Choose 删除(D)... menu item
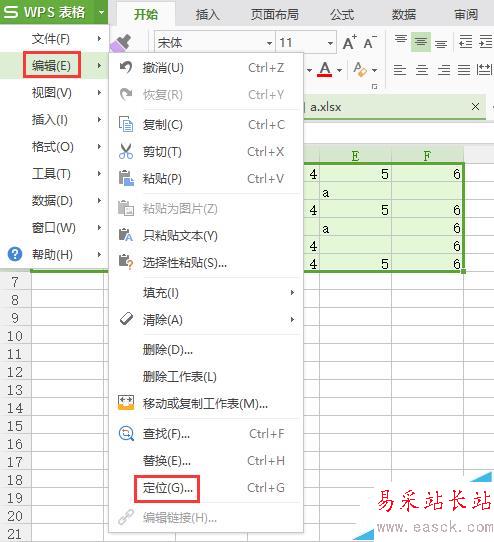Image resolution: width=494 pixels, height=542 pixels. 206,350
